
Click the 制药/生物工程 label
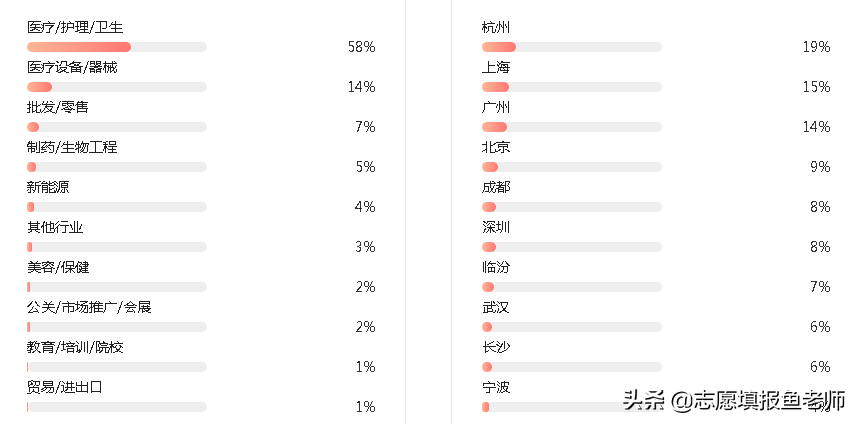[72, 147]
